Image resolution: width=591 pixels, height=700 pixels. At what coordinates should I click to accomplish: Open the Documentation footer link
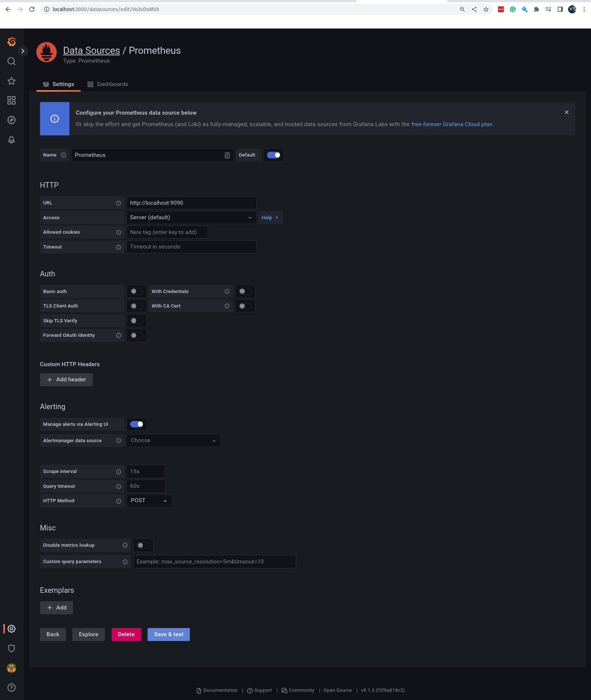[x=217, y=690]
